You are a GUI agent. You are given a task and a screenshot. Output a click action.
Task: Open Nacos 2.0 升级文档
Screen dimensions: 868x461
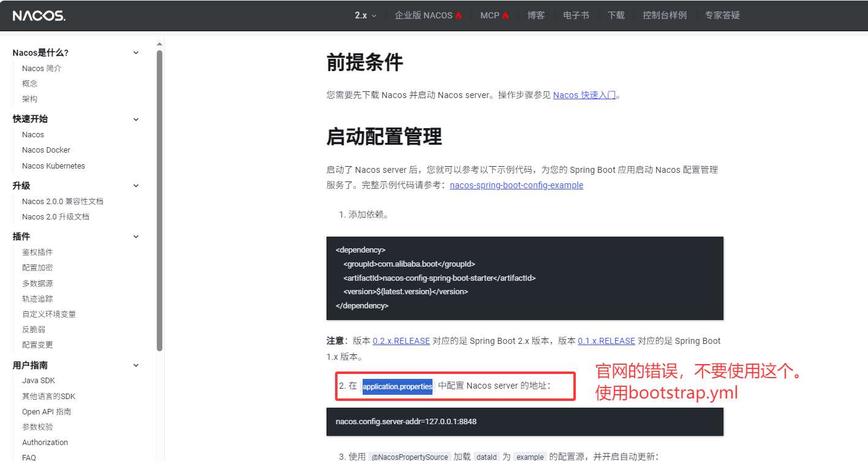click(x=56, y=216)
